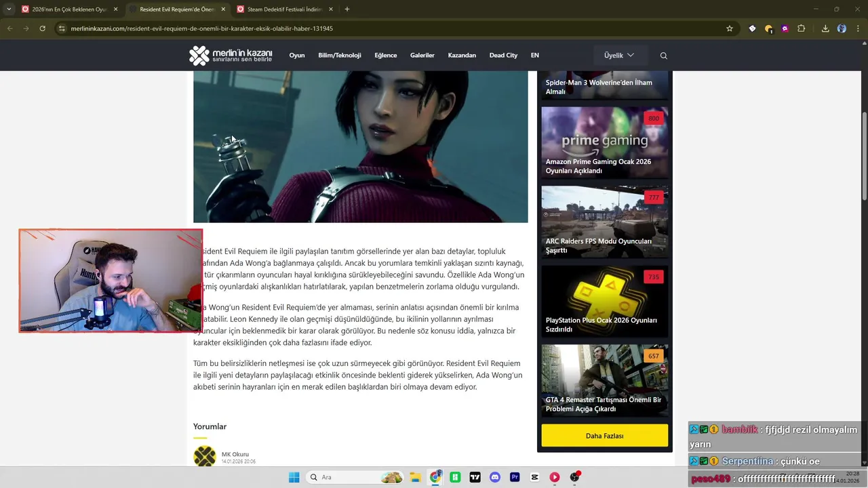Click the bambiik chat username

coord(739,430)
